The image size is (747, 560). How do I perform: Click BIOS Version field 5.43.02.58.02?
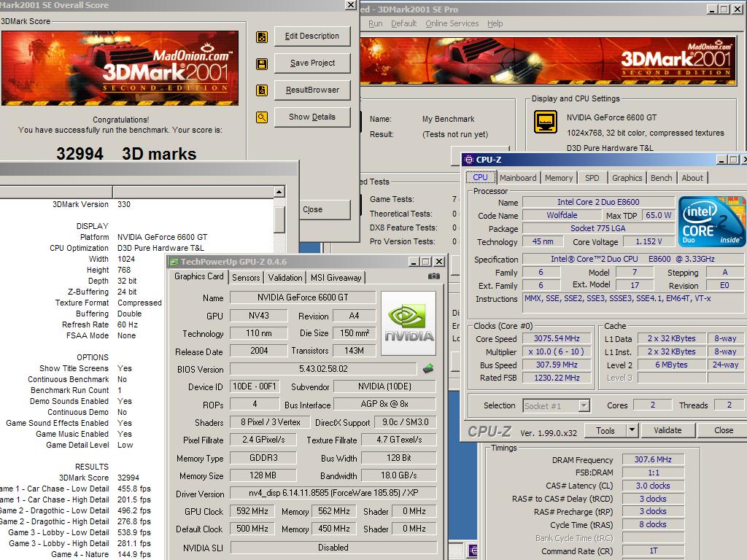click(323, 369)
